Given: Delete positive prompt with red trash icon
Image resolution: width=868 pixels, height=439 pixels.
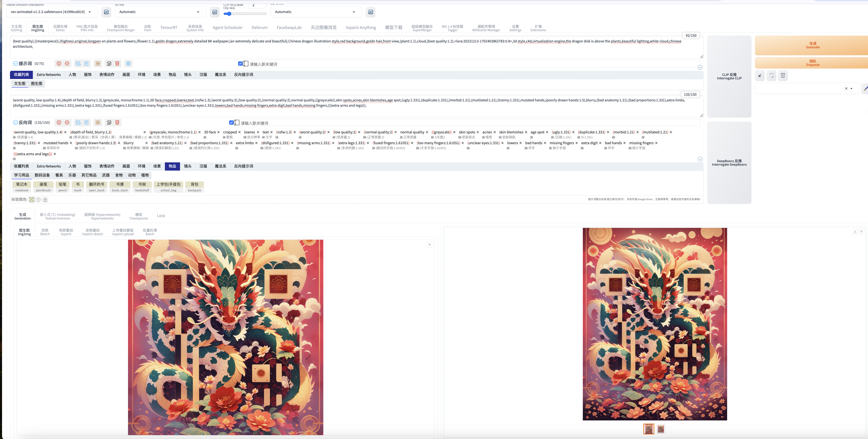Looking at the screenshot, I should click(117, 63).
